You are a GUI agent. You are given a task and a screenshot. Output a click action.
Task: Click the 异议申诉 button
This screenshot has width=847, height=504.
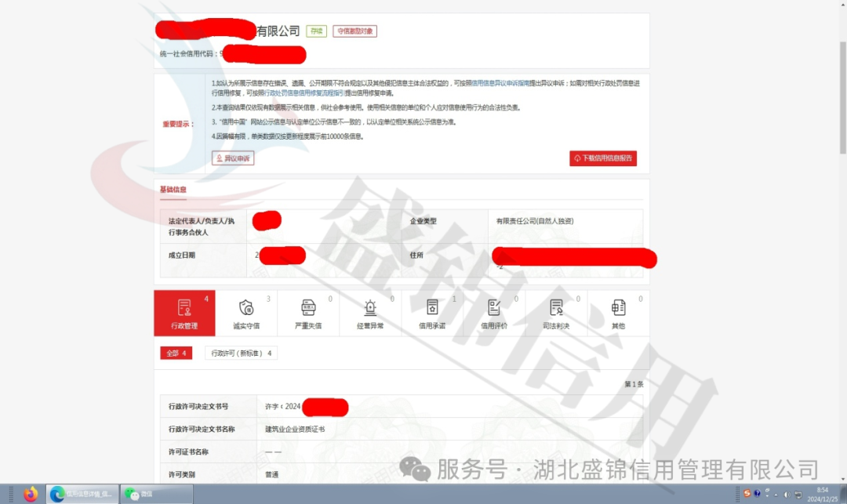click(x=233, y=158)
